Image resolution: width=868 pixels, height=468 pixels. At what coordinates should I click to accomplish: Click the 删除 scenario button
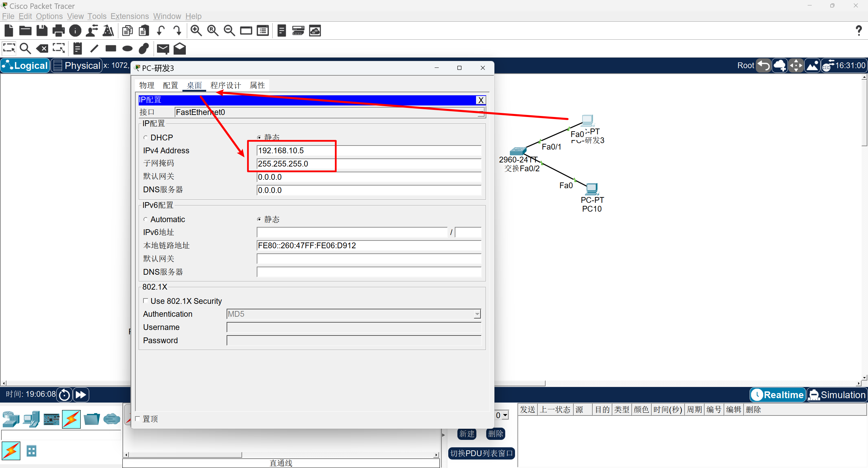click(496, 434)
